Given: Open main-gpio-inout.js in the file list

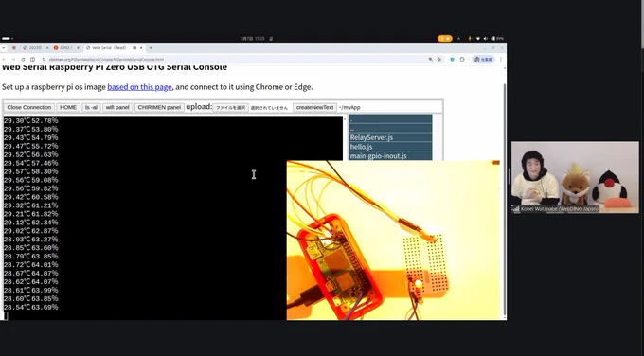Looking at the screenshot, I should coord(390,155).
